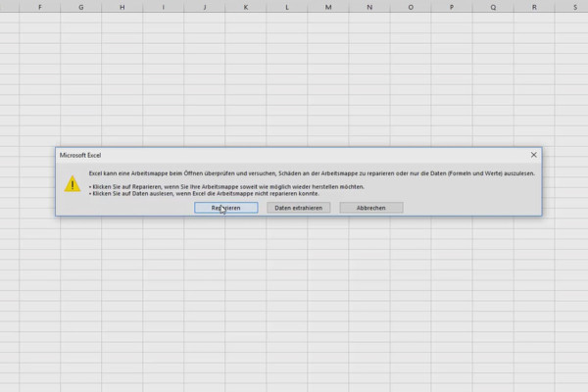Click the 'Klicken Sie auf Reparieren' line
588x392 pixels.
[226, 187]
